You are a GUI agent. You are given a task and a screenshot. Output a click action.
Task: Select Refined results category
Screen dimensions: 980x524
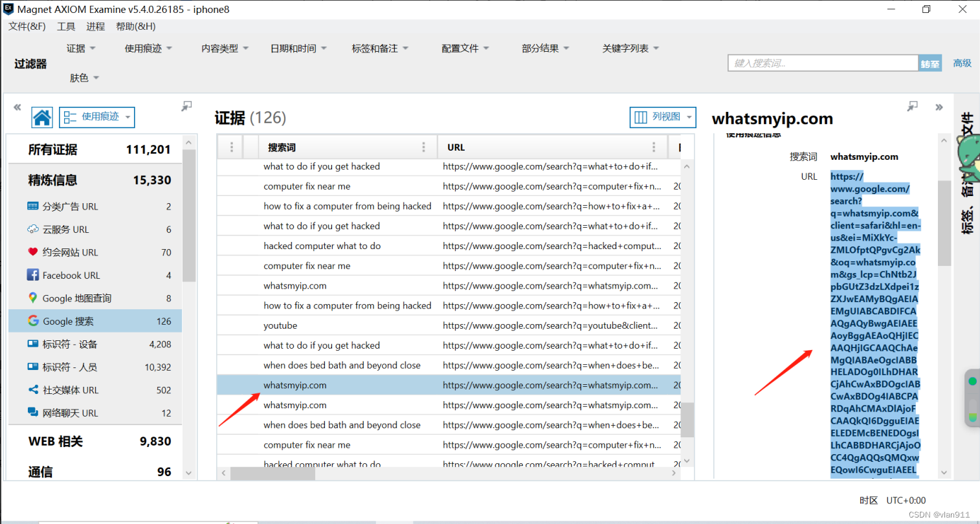pyautogui.click(x=95, y=180)
